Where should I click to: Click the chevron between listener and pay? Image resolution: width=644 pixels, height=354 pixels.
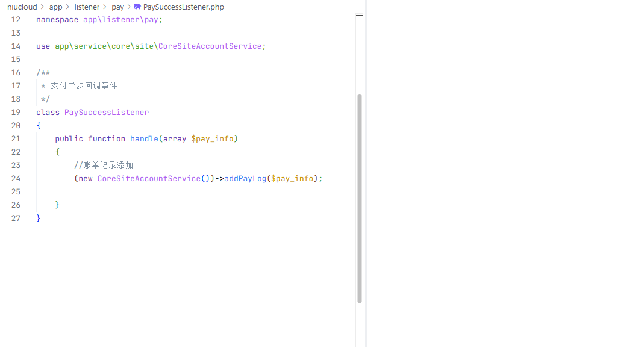(x=105, y=7)
